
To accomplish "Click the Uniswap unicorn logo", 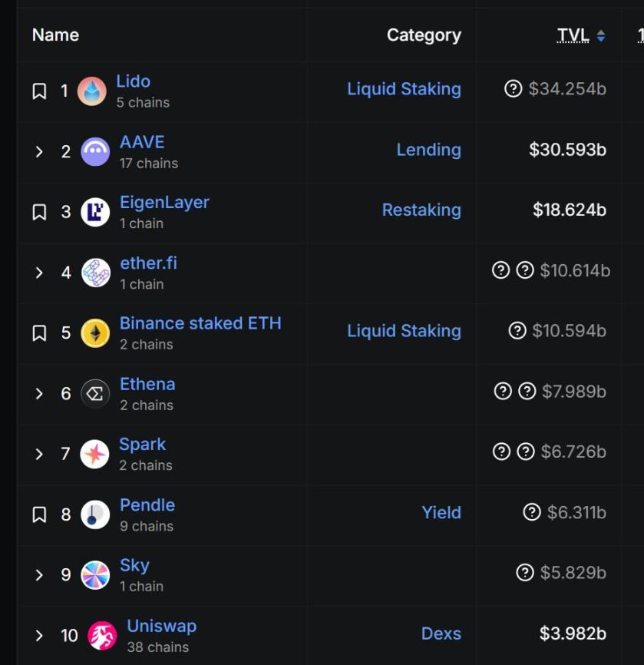I will pos(102,635).
